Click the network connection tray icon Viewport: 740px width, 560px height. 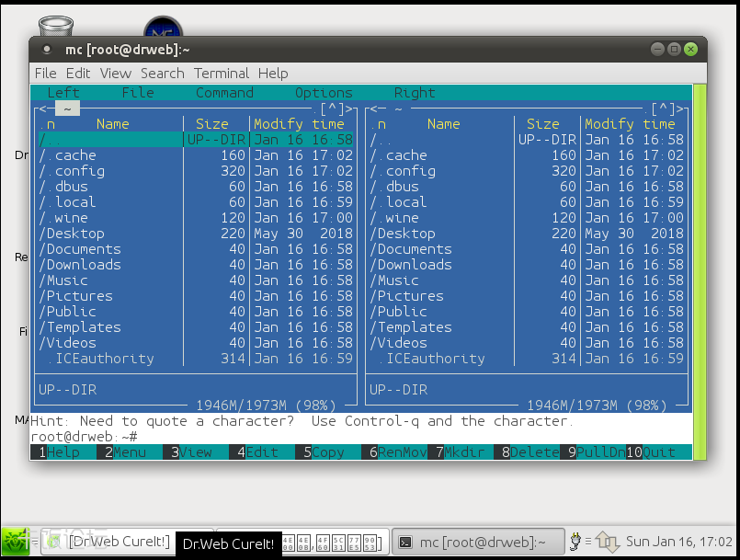(x=608, y=543)
